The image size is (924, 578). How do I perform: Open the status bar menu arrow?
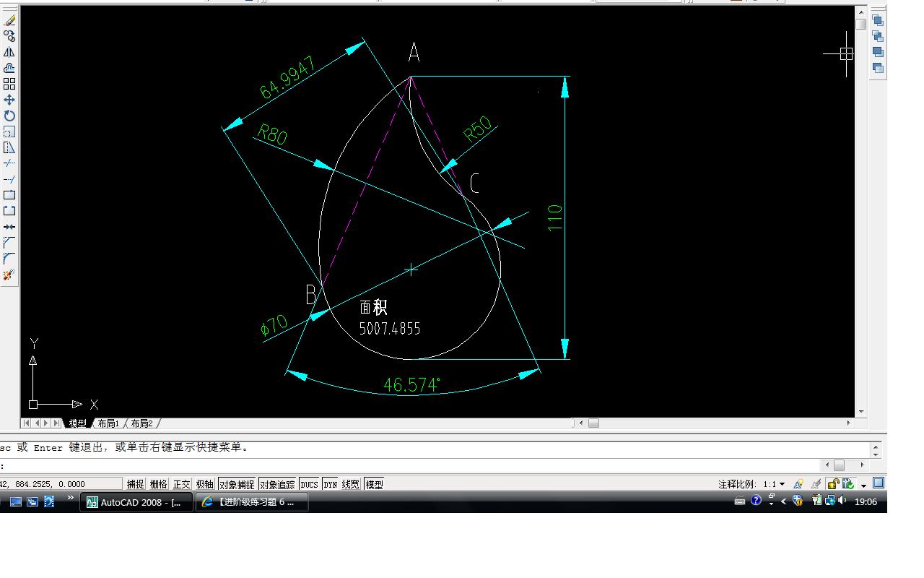864,486
